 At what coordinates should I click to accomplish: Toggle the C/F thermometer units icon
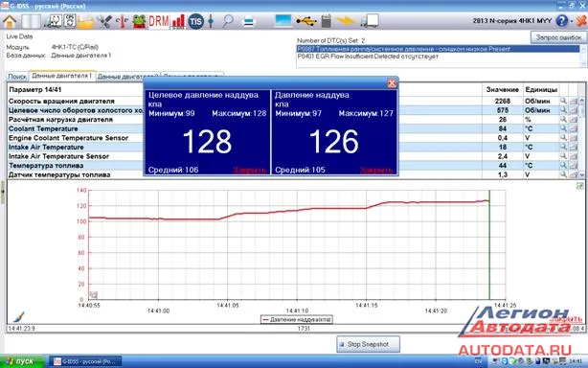click(122, 21)
